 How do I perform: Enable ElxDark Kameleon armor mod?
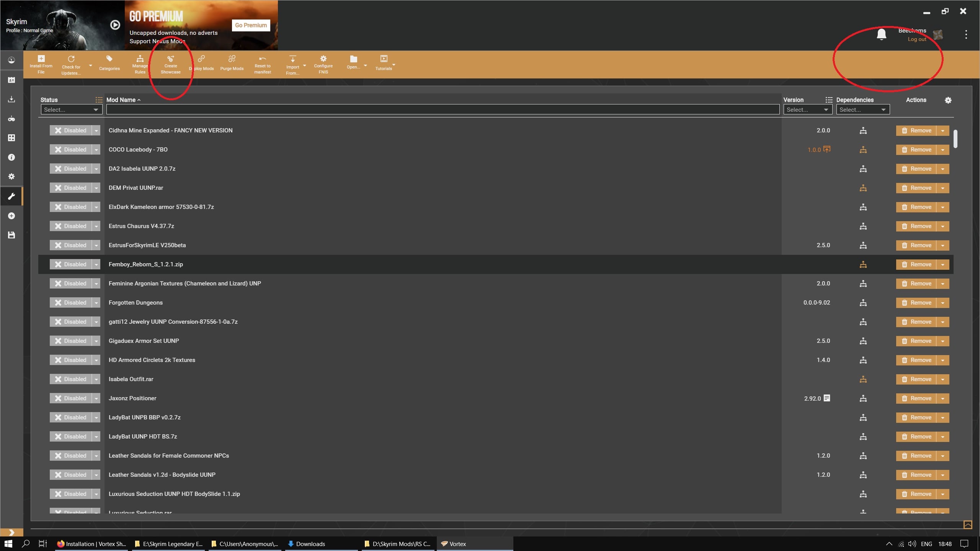coord(71,207)
